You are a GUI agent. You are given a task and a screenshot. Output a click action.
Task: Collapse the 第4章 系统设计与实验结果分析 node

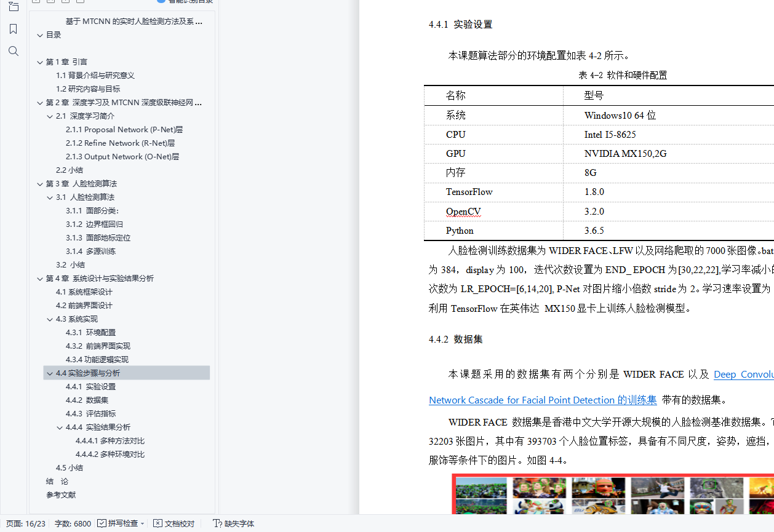[40, 279]
